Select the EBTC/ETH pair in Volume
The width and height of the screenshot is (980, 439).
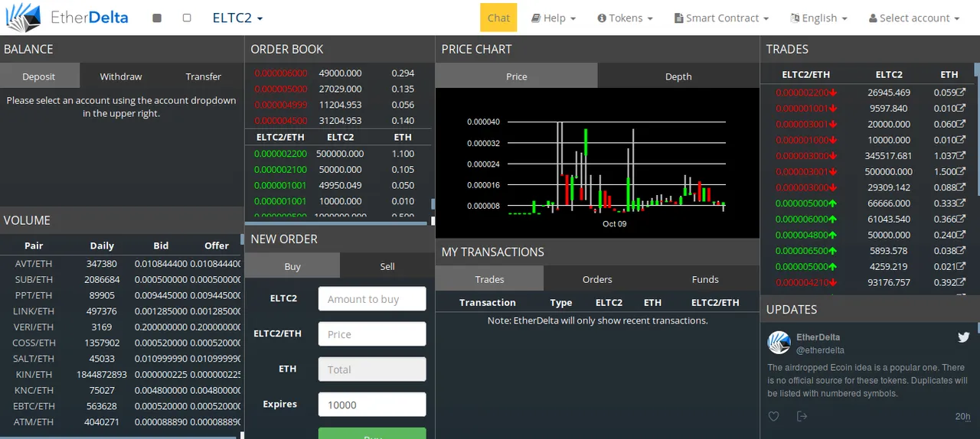click(34, 406)
